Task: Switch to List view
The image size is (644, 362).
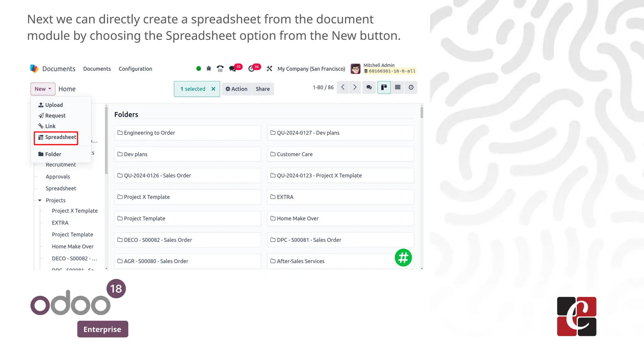Action: [397, 87]
